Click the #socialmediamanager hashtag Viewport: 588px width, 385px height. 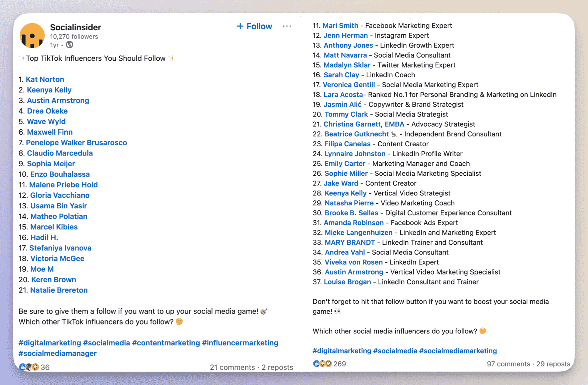(58, 354)
